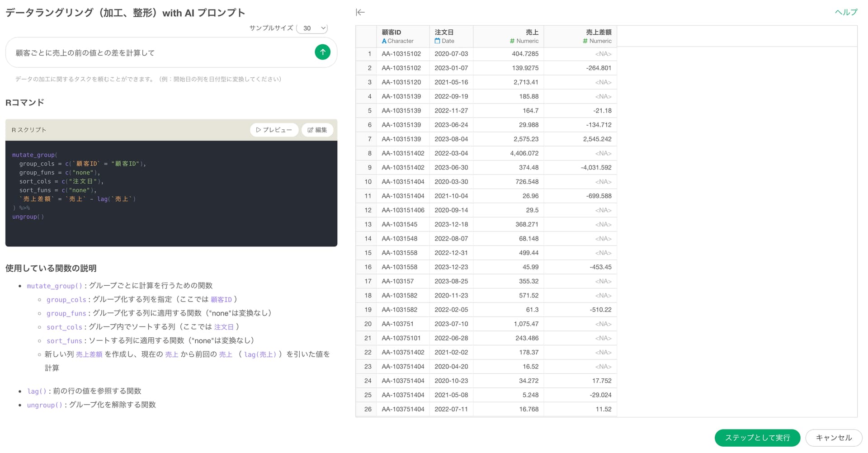Click the プレビュー button

[x=274, y=130]
